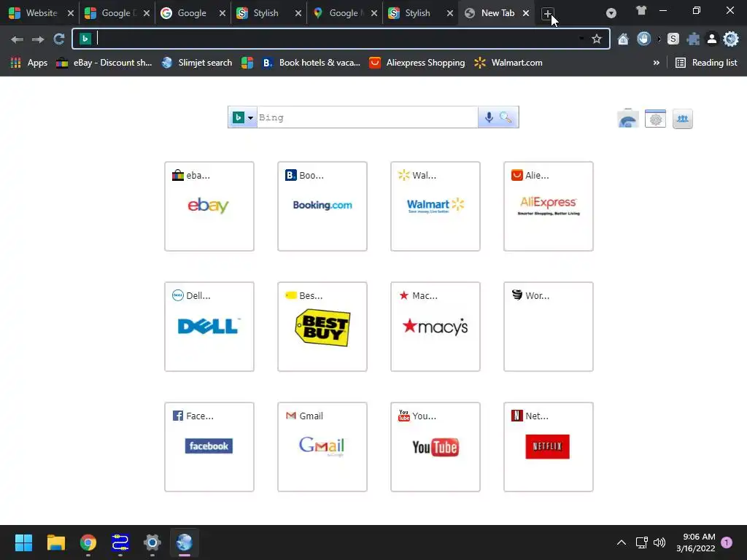Open the Stylish extension icon in toolbar
Screen dimensions: 747x560
point(673,39)
